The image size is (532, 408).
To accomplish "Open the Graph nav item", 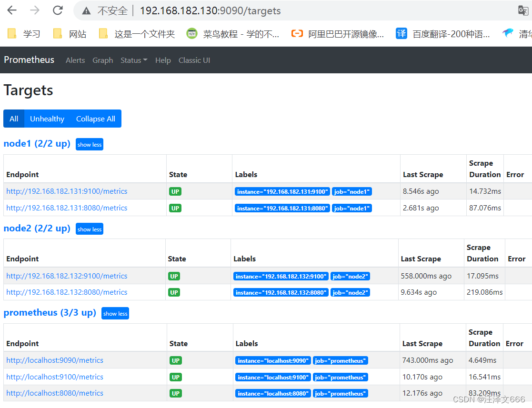I will coord(103,60).
